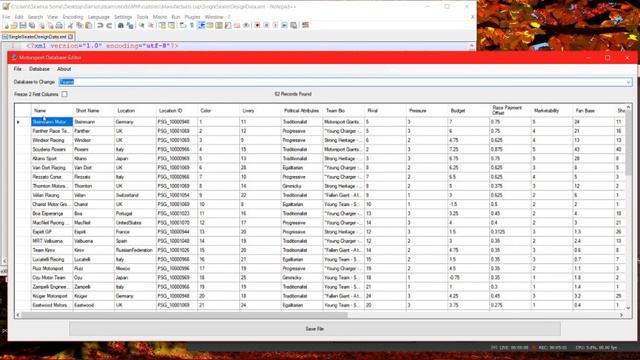Viewport: 640px width, 360px height.
Task: Select the 'Scuderia Rossini' name cell
Action: coord(52,149)
